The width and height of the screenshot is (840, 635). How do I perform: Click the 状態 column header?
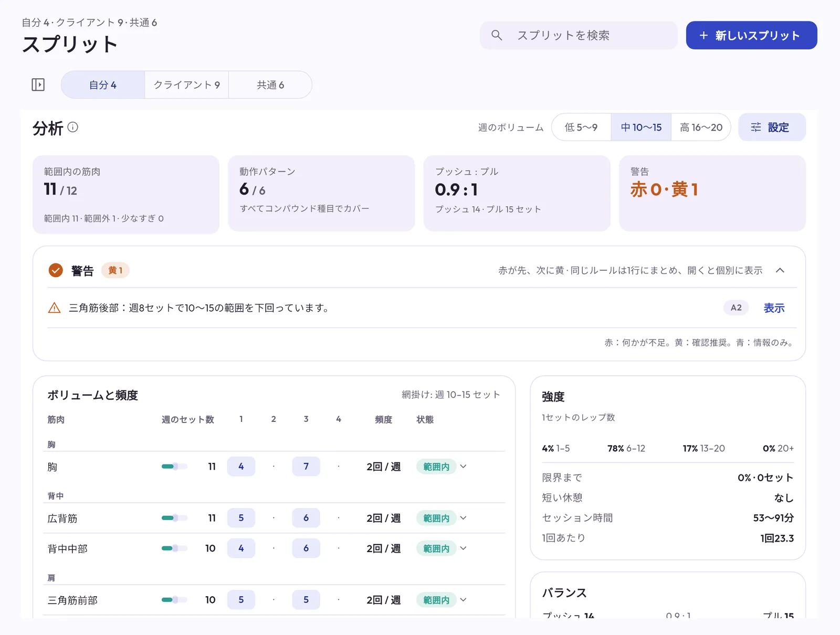(425, 419)
